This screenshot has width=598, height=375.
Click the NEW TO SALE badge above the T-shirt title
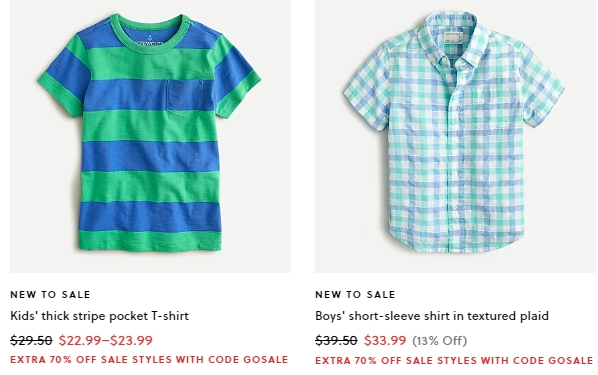coord(50,295)
